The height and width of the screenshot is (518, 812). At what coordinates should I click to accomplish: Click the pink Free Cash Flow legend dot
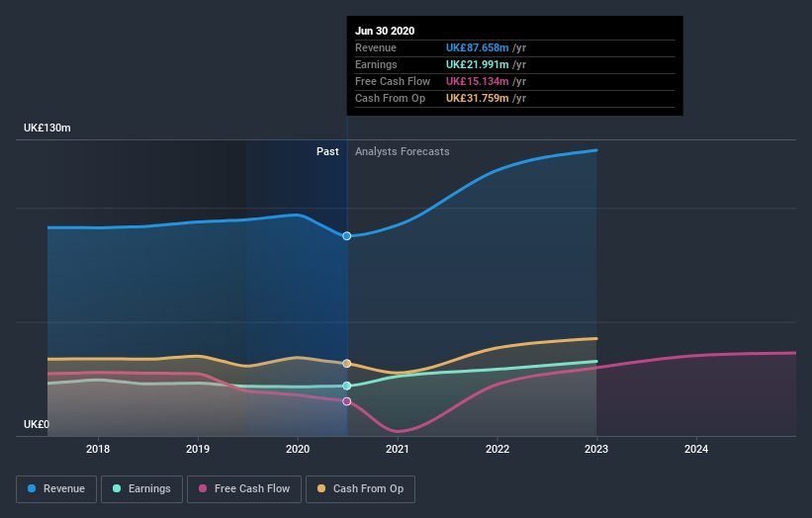203,488
